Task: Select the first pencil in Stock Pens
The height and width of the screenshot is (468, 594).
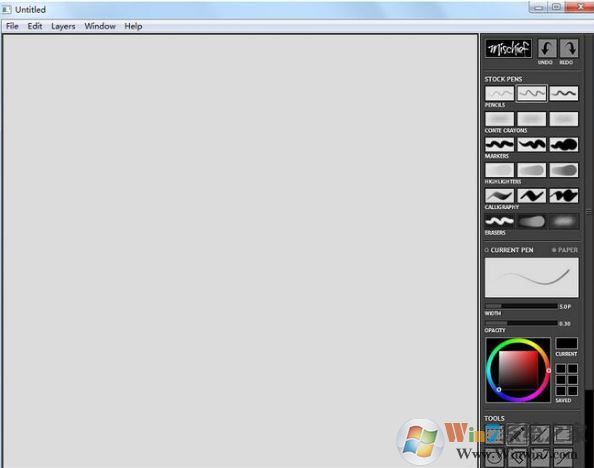Action: coord(499,93)
